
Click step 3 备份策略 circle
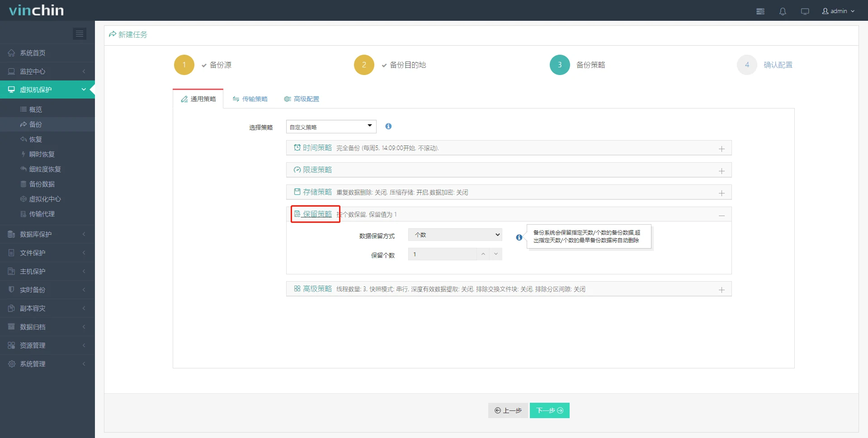point(560,65)
